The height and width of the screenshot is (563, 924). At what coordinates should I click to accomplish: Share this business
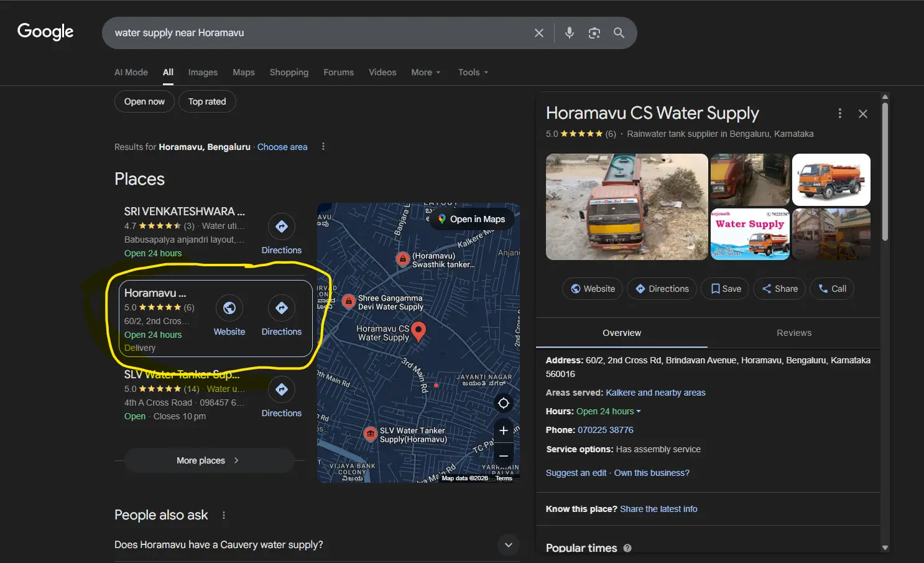click(x=780, y=289)
